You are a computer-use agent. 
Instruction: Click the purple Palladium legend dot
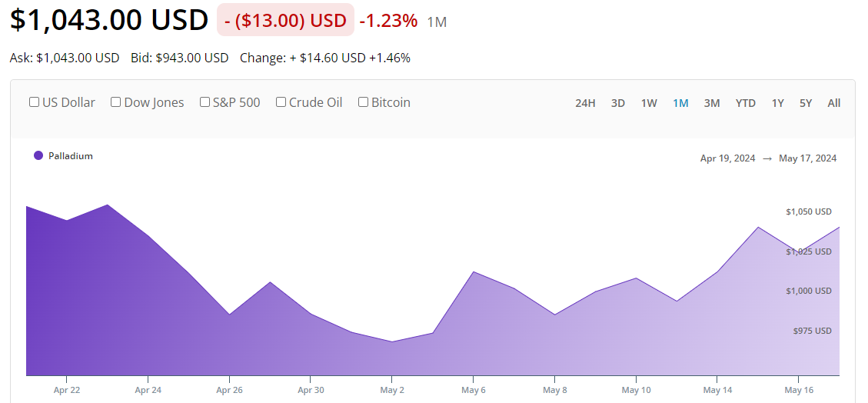tap(38, 155)
